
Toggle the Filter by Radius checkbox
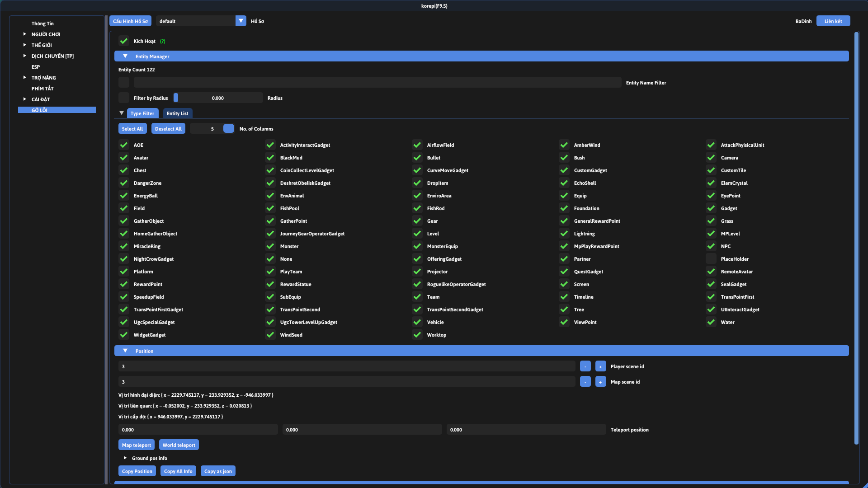[124, 98]
